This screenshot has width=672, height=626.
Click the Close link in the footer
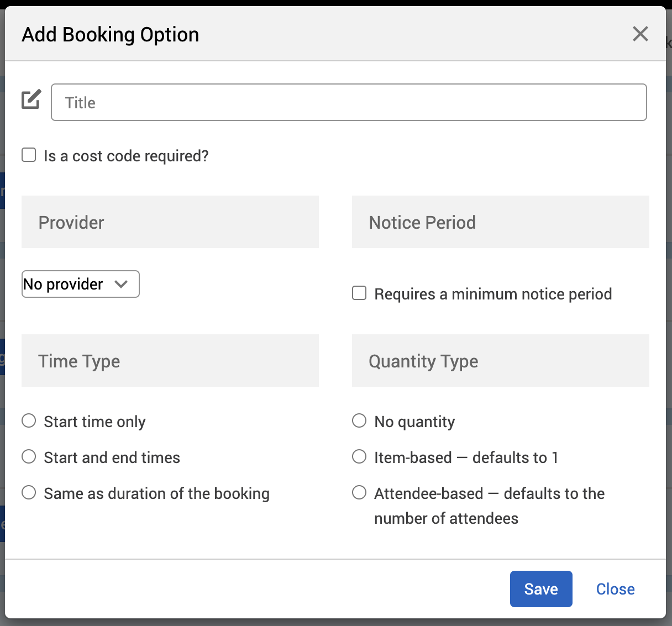(615, 589)
